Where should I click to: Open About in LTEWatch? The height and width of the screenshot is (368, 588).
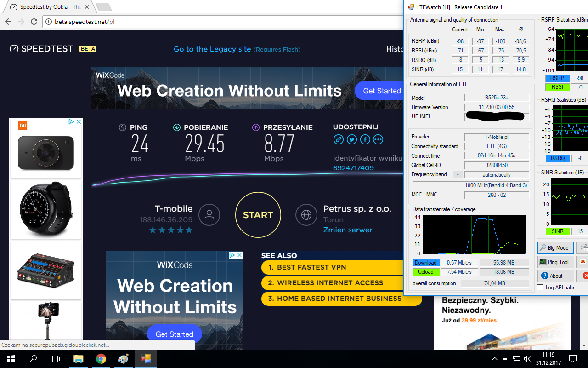(556, 276)
